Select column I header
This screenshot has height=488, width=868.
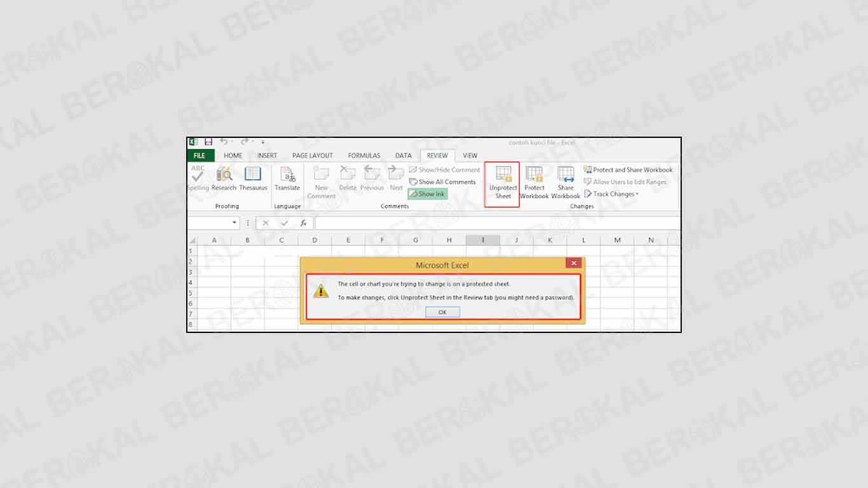coord(483,240)
